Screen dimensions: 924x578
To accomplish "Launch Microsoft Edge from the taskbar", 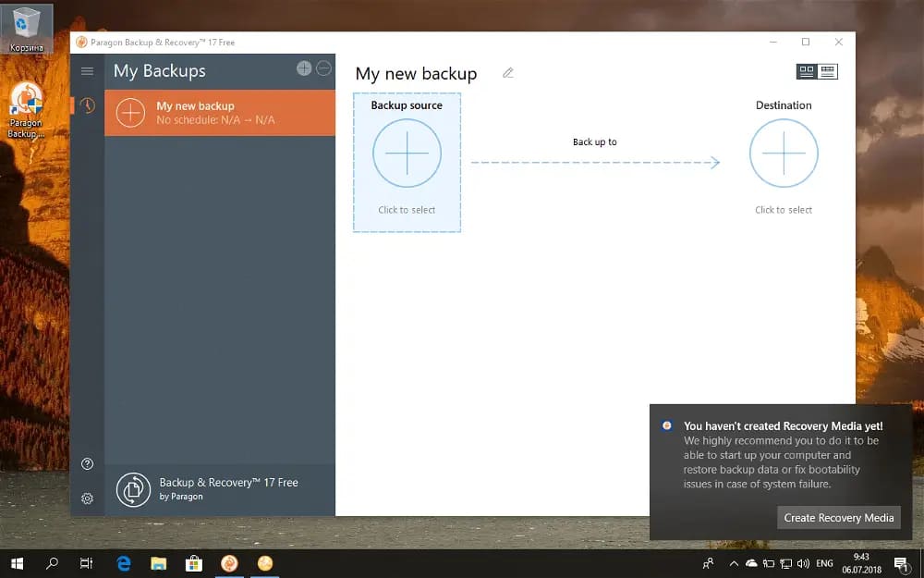I will pyautogui.click(x=123, y=564).
